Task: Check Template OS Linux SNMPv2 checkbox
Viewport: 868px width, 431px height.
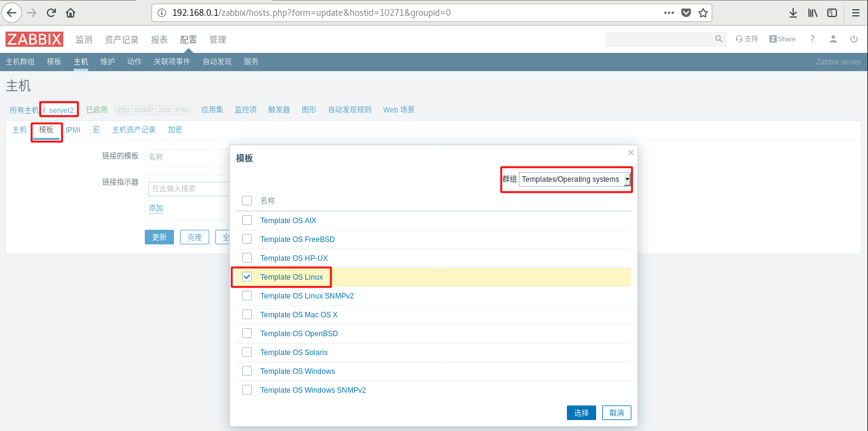Action: (x=247, y=295)
